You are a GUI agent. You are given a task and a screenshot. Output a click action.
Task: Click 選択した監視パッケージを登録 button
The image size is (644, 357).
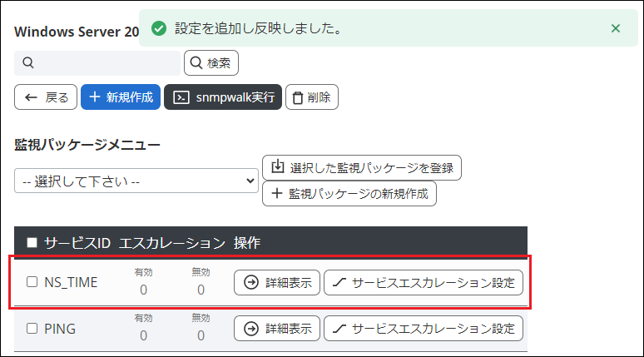pos(361,167)
